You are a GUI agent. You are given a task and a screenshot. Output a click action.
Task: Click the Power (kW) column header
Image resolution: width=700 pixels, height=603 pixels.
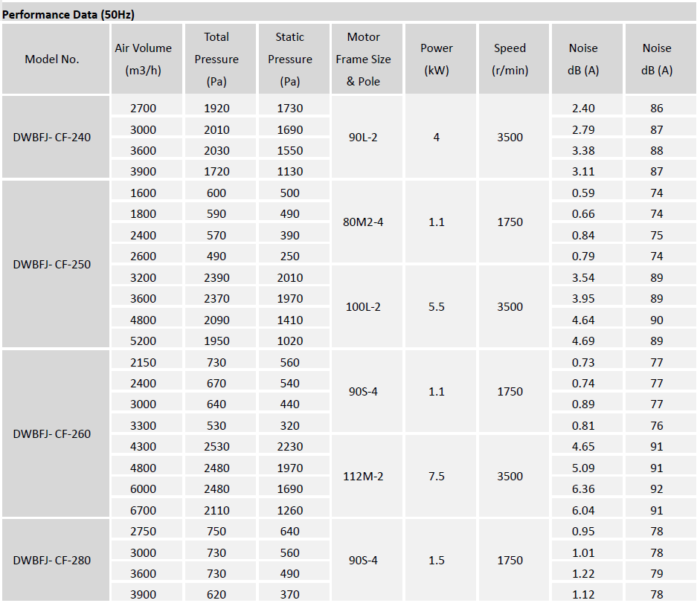click(x=437, y=59)
